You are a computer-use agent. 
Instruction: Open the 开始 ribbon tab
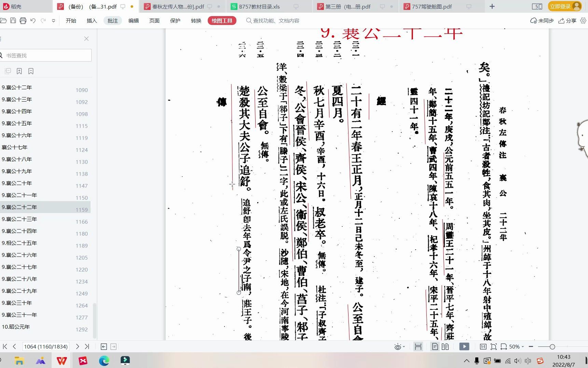click(x=71, y=21)
